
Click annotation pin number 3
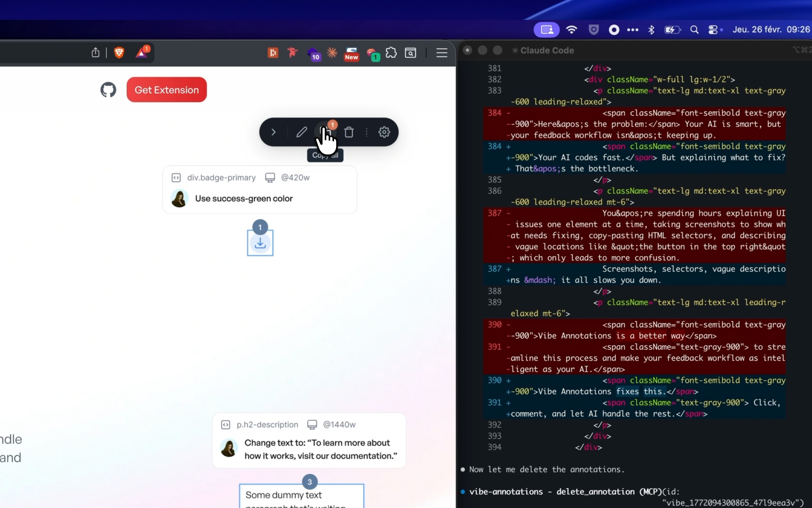[x=310, y=482]
